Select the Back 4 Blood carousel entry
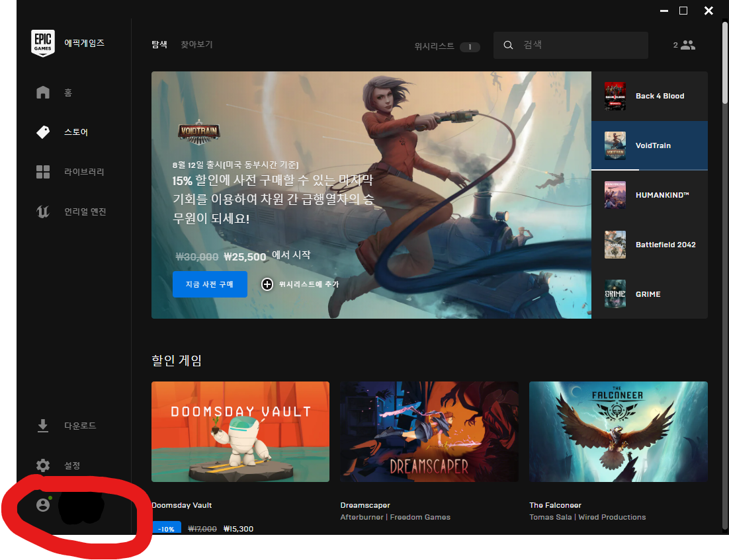The height and width of the screenshot is (560, 729). (650, 97)
